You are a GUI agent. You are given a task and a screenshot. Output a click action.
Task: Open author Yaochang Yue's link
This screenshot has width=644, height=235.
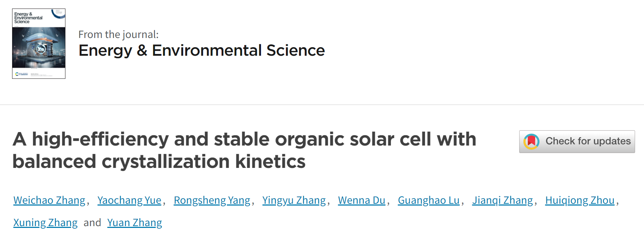point(129,200)
